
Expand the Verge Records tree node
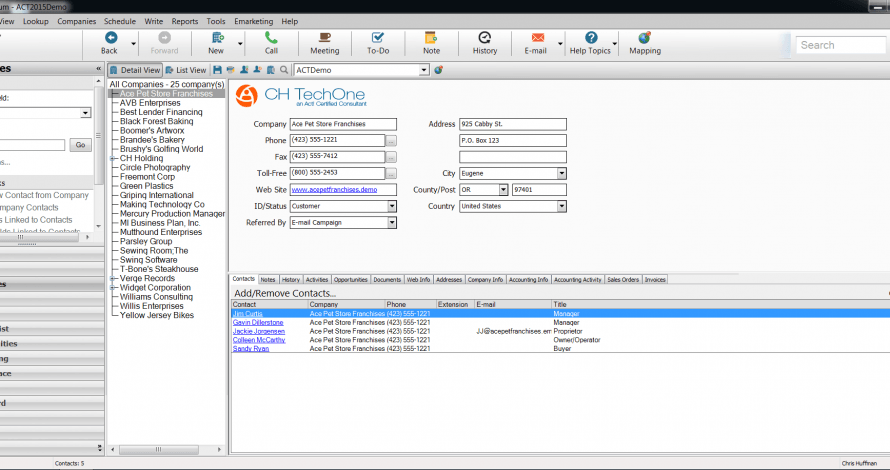[112, 279]
